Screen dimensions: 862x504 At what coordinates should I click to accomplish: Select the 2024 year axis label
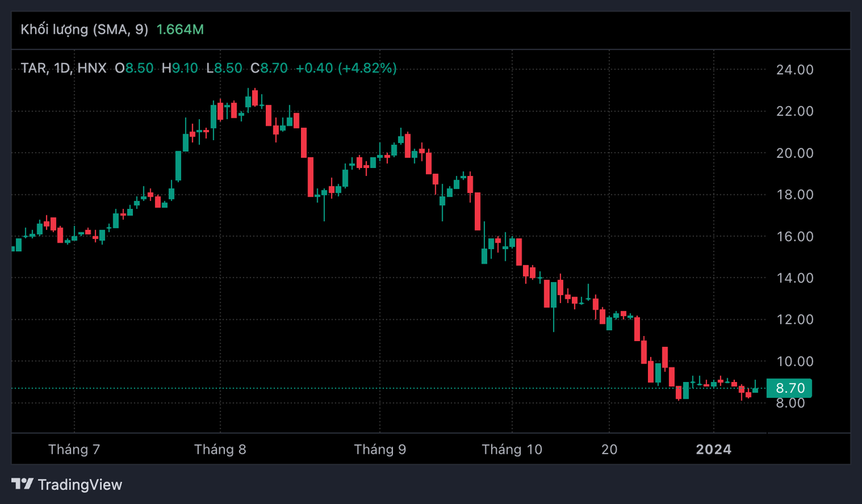click(x=714, y=449)
